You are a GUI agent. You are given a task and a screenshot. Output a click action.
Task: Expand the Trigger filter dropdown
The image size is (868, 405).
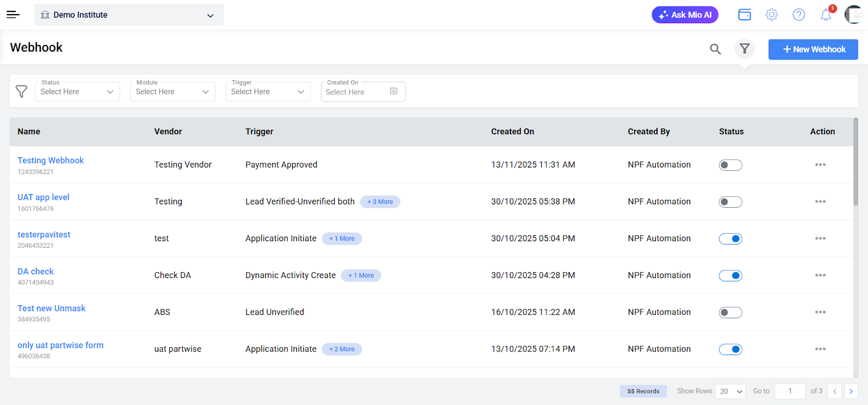(267, 92)
